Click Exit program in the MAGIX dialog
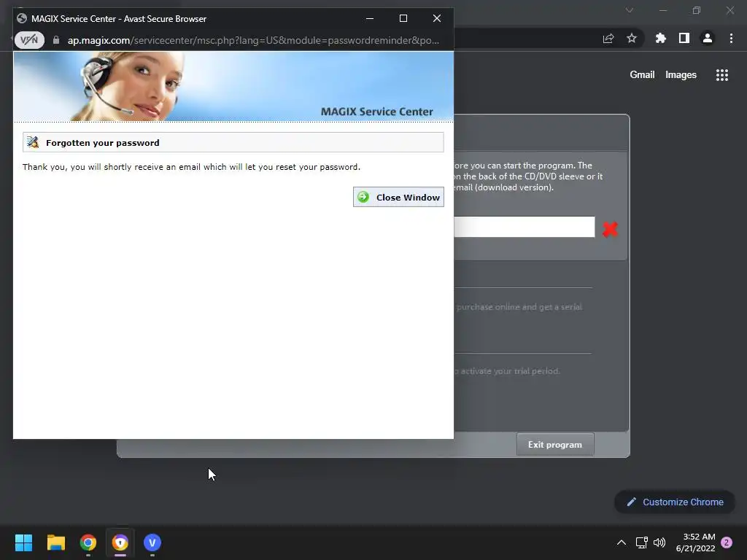The height and width of the screenshot is (560, 747). [x=555, y=444]
